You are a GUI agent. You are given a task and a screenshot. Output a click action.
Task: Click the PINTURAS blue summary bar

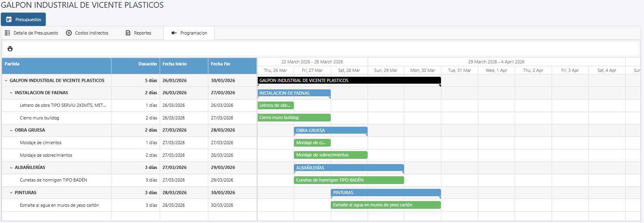[x=385, y=193]
